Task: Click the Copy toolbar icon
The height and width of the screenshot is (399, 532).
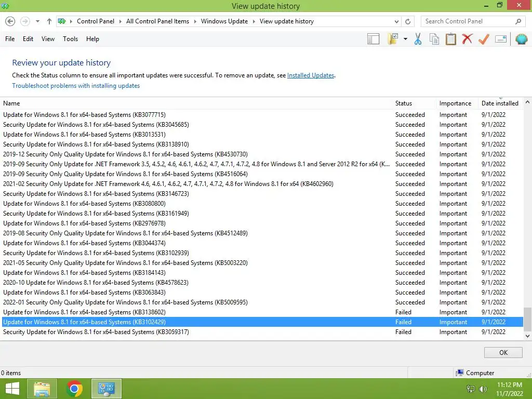Action: (x=434, y=39)
